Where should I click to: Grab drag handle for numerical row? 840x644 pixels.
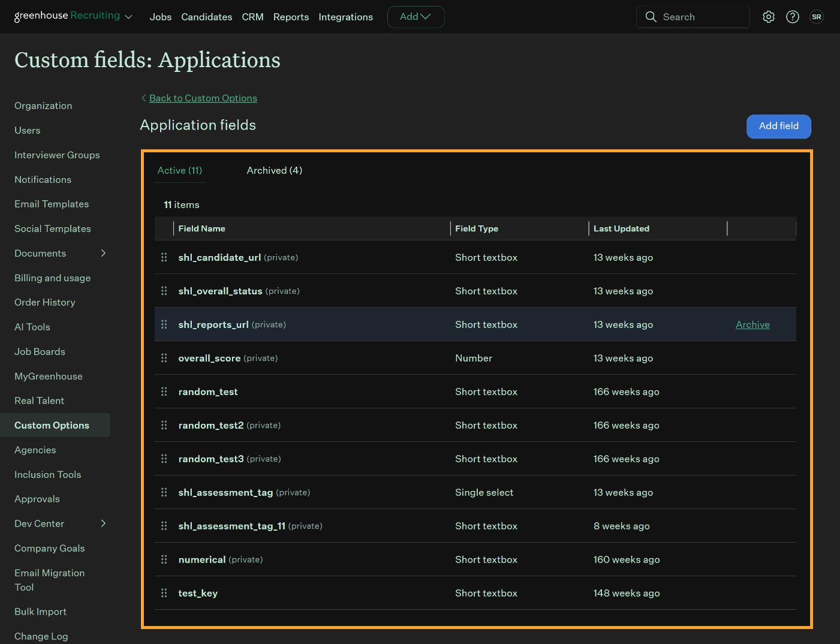164,559
